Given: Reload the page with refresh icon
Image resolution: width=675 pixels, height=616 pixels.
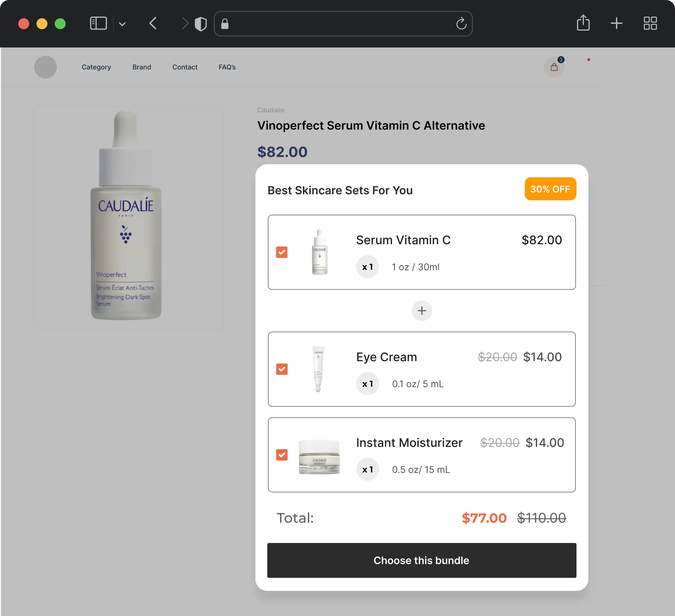Looking at the screenshot, I should point(461,23).
